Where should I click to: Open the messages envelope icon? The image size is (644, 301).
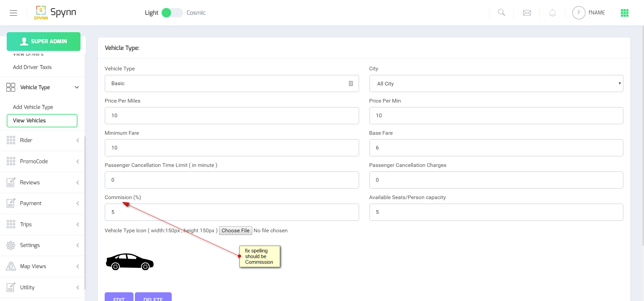(x=527, y=13)
